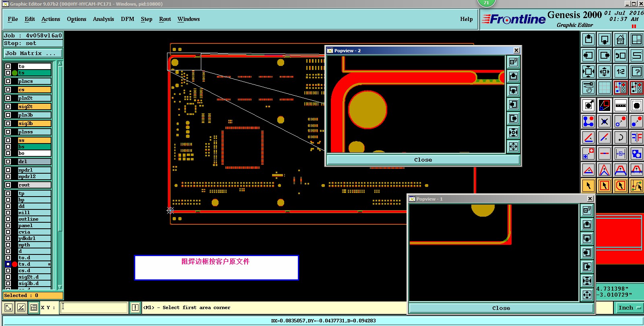The width and height of the screenshot is (644, 326).
Task: Select the layer name sig3b
Action: (35, 123)
